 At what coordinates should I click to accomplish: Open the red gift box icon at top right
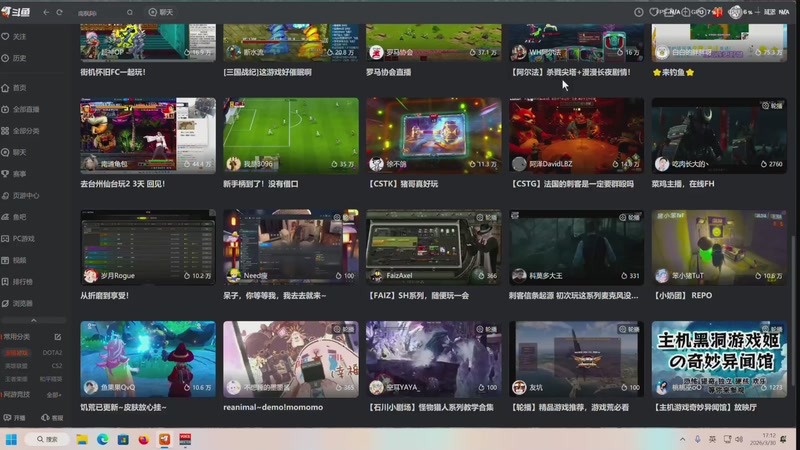pyautogui.click(x=718, y=12)
